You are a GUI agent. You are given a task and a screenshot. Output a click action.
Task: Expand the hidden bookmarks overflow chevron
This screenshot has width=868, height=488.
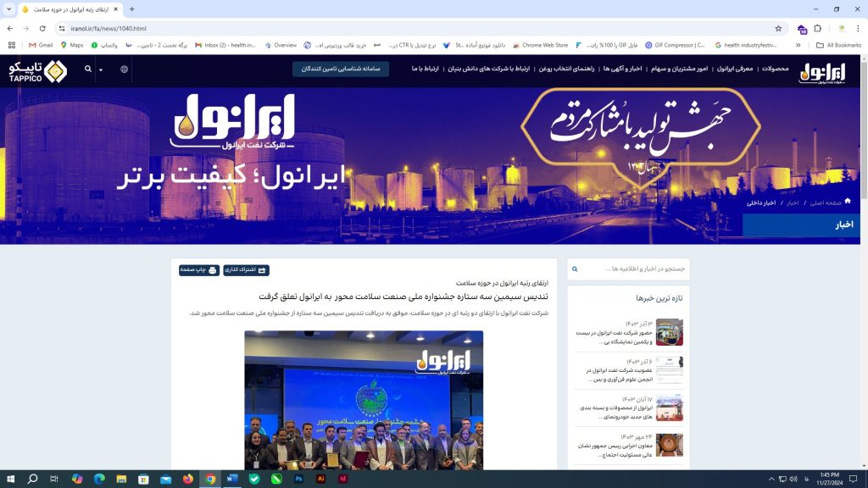point(798,45)
